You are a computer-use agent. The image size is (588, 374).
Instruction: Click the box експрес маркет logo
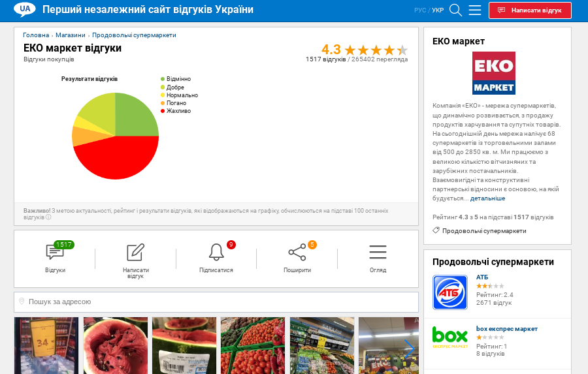pyautogui.click(x=450, y=337)
